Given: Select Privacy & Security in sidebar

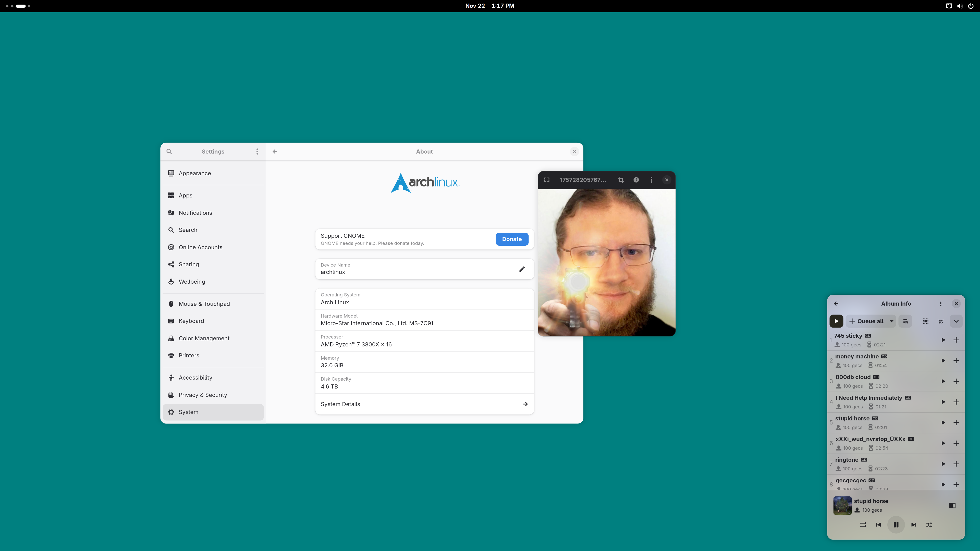Looking at the screenshot, I should [203, 395].
